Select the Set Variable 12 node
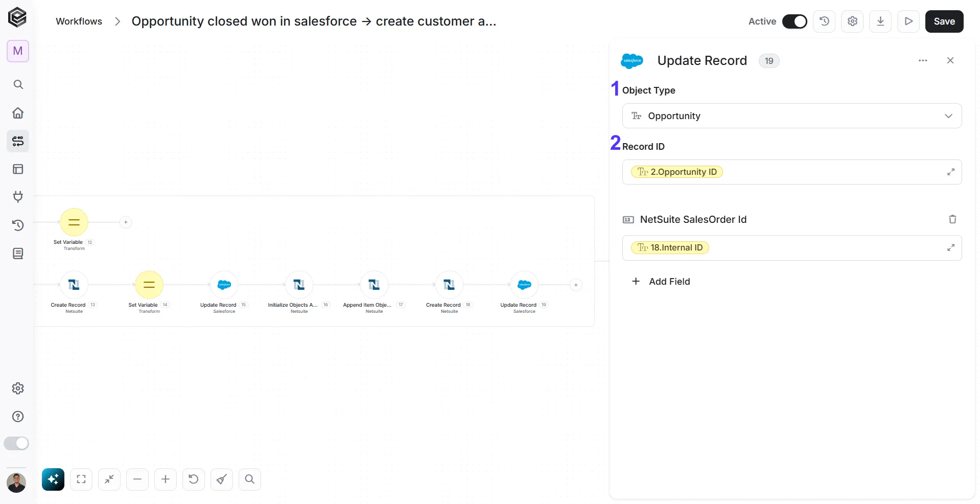The height and width of the screenshot is (504, 980). 74,222
